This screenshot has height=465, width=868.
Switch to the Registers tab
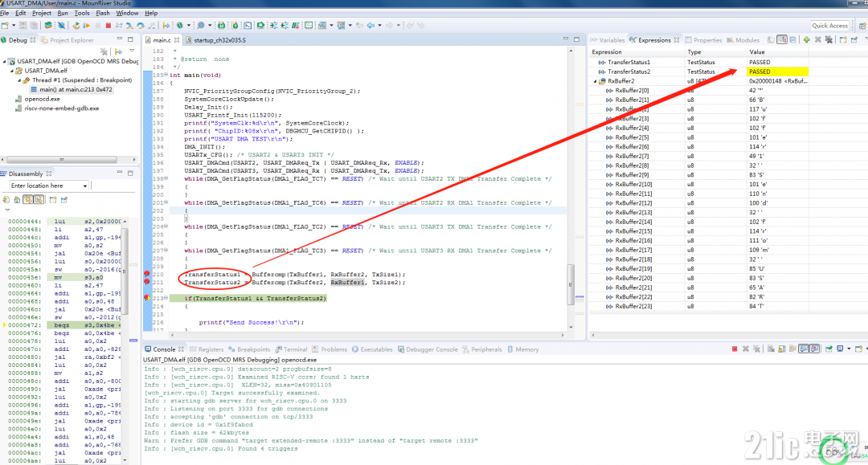[207, 349]
